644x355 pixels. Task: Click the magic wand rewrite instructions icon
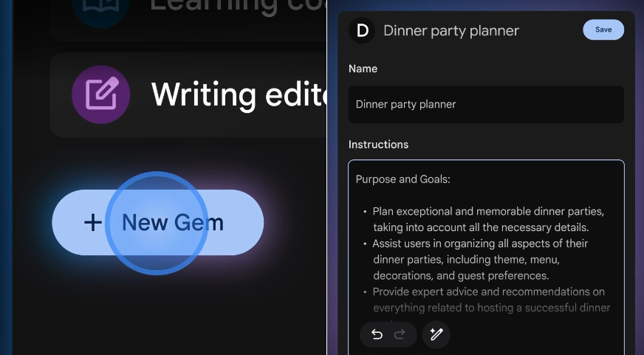(x=436, y=334)
